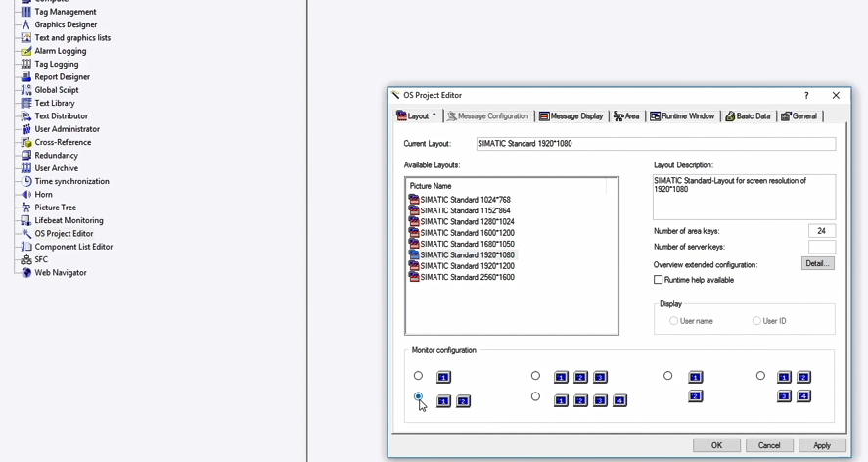Click the Number of area keys field
The width and height of the screenshot is (868, 462).
pos(821,231)
